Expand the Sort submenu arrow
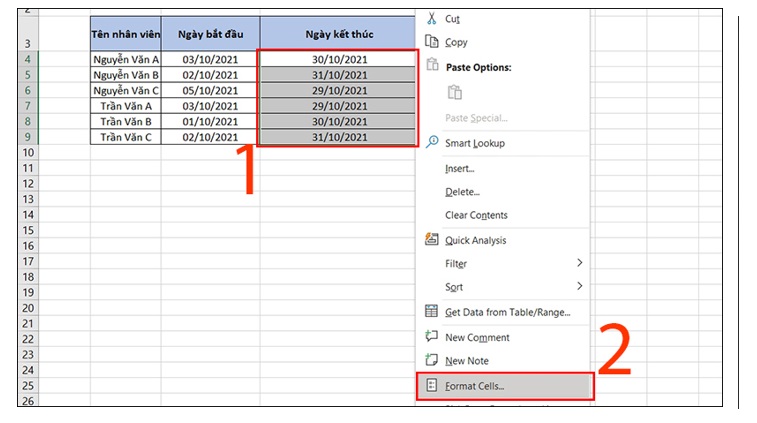This screenshot has height=423, width=757. coord(579,287)
